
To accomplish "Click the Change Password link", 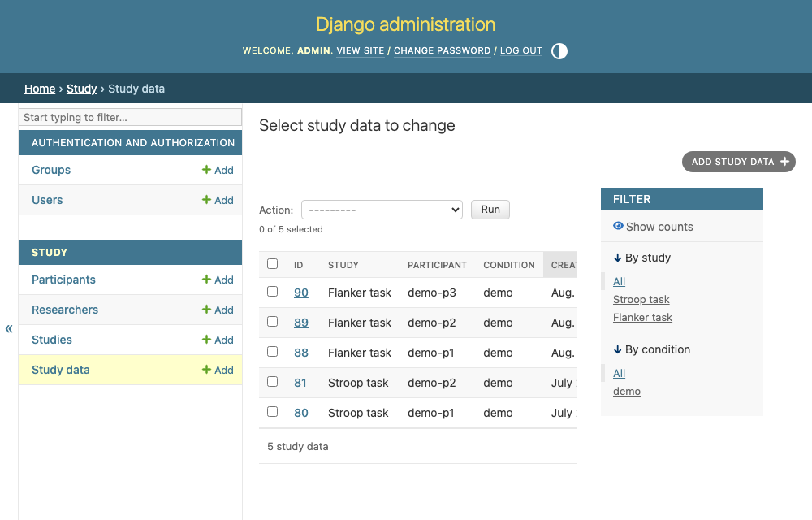I will click(443, 50).
